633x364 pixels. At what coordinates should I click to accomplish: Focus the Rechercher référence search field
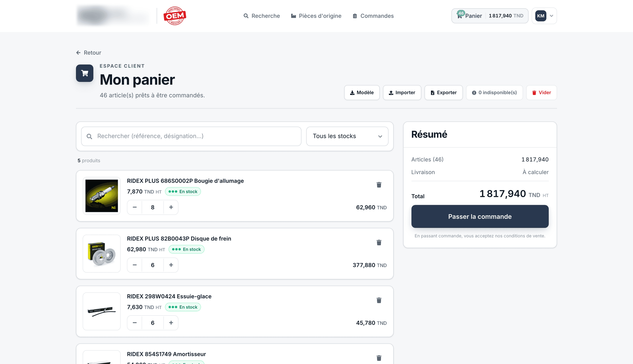point(191,136)
